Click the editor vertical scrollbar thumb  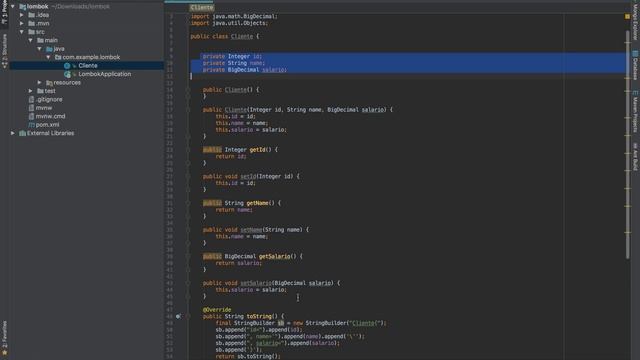(x=628, y=144)
